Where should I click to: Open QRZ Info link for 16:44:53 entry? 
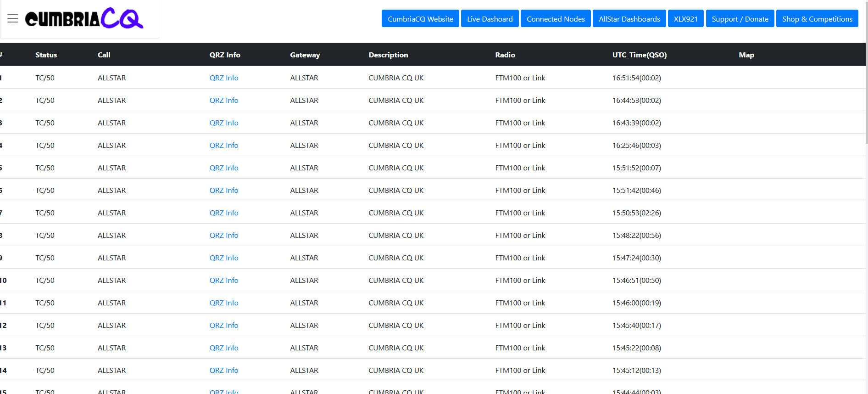[224, 101]
